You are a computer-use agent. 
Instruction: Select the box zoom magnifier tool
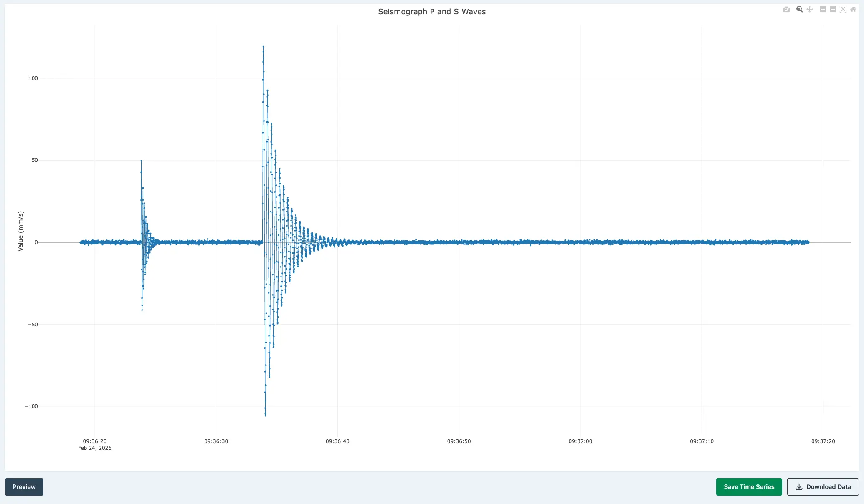click(799, 9)
